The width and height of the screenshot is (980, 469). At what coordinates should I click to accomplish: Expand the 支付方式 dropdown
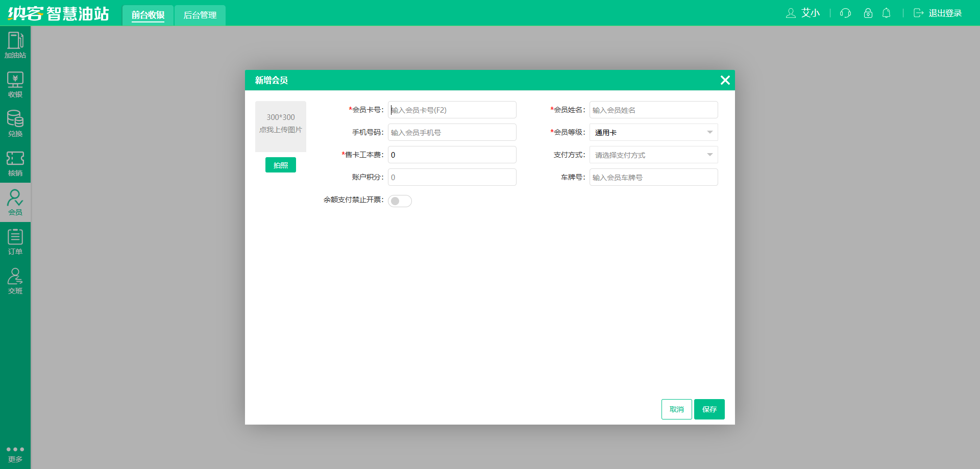pyautogui.click(x=653, y=155)
